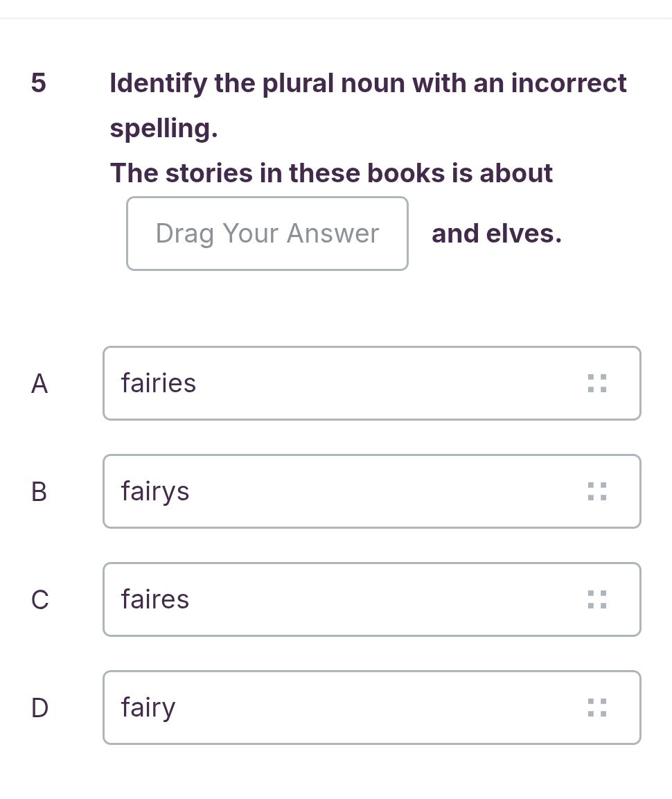
Task: Select the answer card containing "fairys"
Action: tap(372, 491)
